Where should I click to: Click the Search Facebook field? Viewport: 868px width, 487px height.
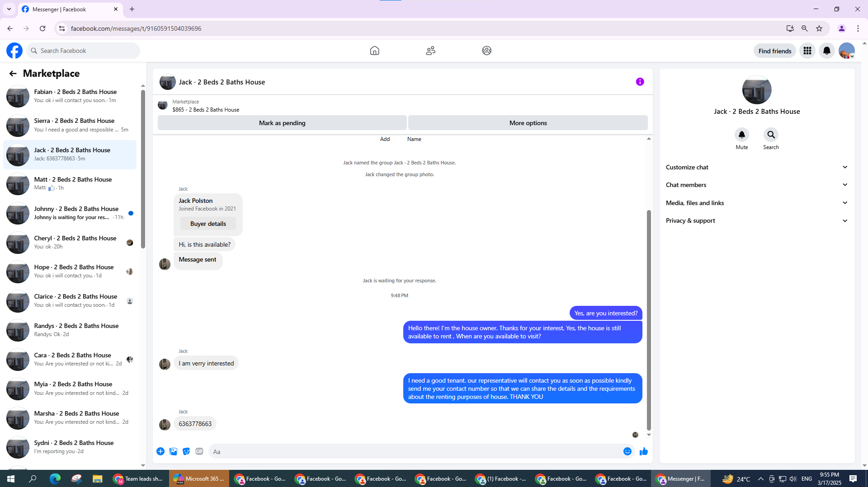click(x=83, y=51)
